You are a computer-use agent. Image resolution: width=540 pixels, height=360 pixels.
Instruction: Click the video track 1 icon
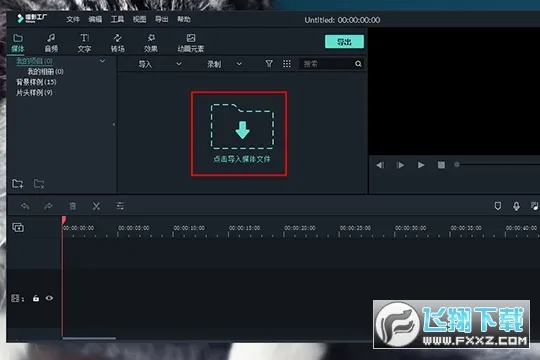click(15, 298)
